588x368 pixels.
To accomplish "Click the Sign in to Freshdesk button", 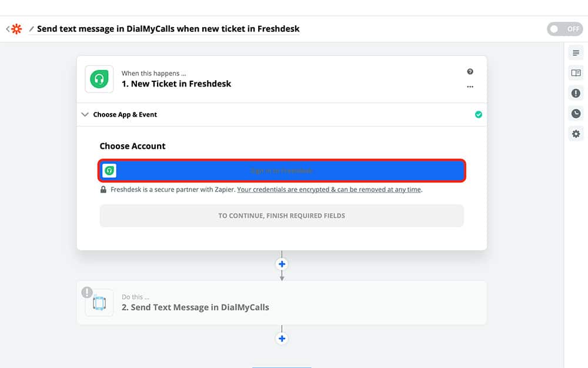I will coord(282,171).
